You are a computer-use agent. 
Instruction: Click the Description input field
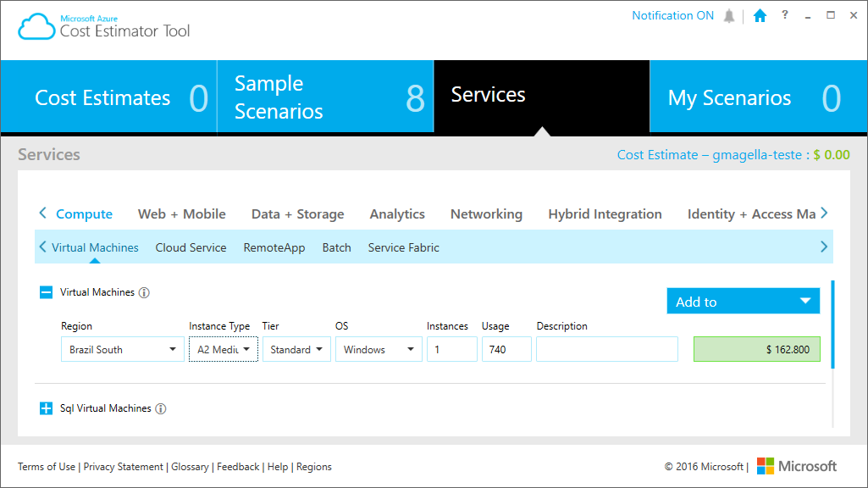click(x=606, y=350)
